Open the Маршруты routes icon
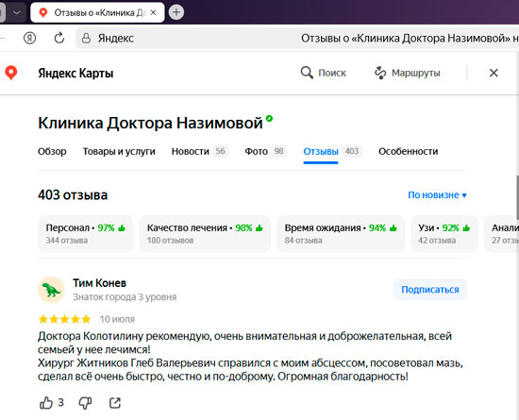 pyautogui.click(x=380, y=73)
